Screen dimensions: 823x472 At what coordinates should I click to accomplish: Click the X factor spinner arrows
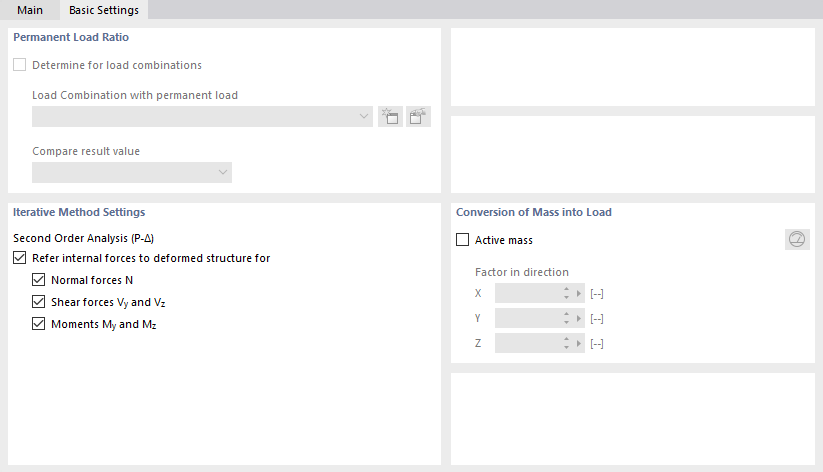coord(566,293)
